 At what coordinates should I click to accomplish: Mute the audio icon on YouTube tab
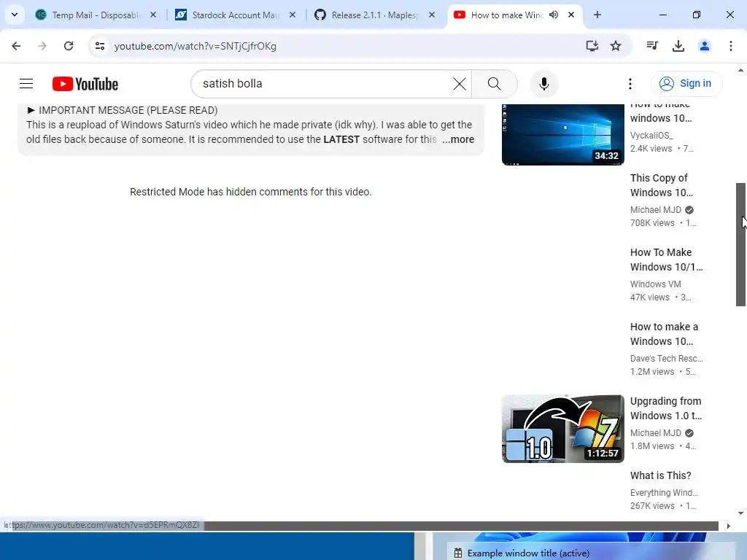pyautogui.click(x=554, y=15)
